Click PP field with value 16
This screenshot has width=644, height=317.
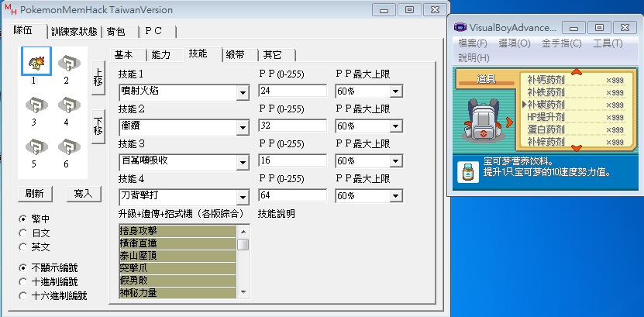292,160
